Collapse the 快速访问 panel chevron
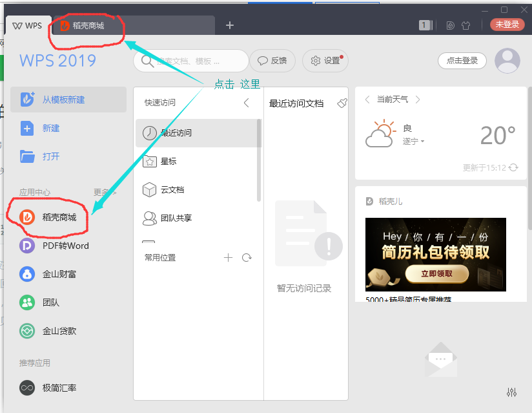This screenshot has height=413, width=532. point(247,103)
